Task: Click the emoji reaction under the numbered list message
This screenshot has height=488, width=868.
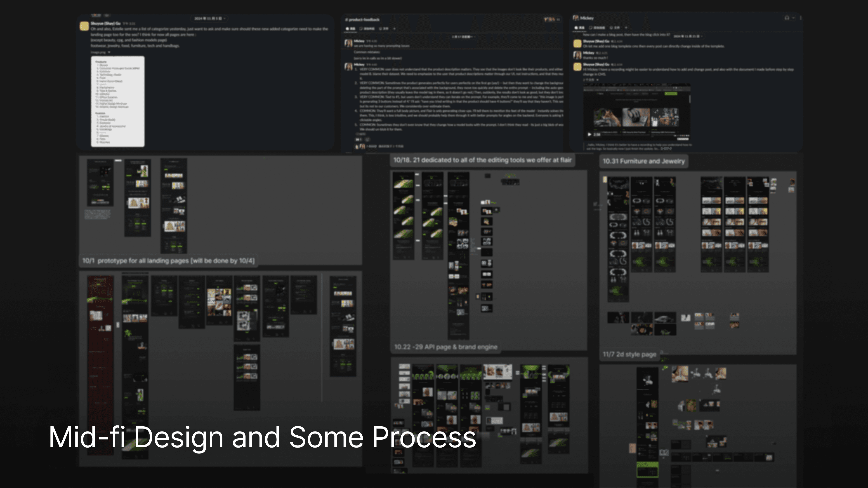Action: 359,139
